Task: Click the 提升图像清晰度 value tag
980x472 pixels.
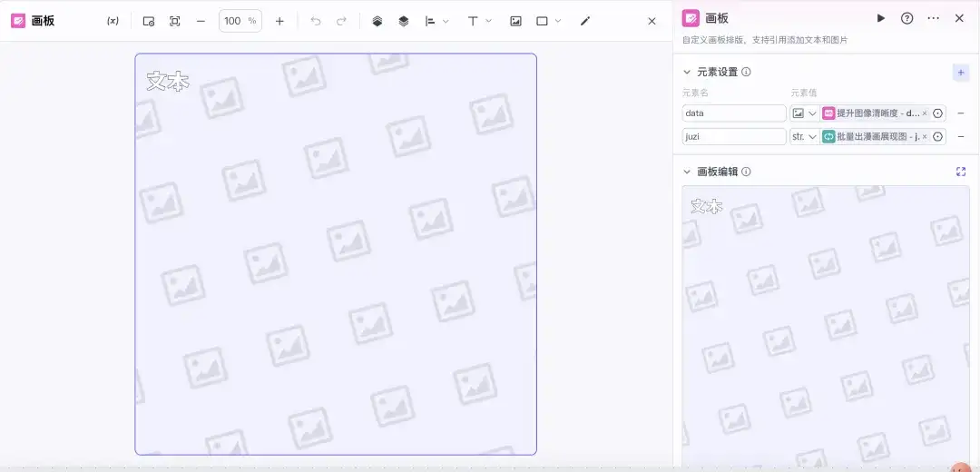Action: (875, 113)
